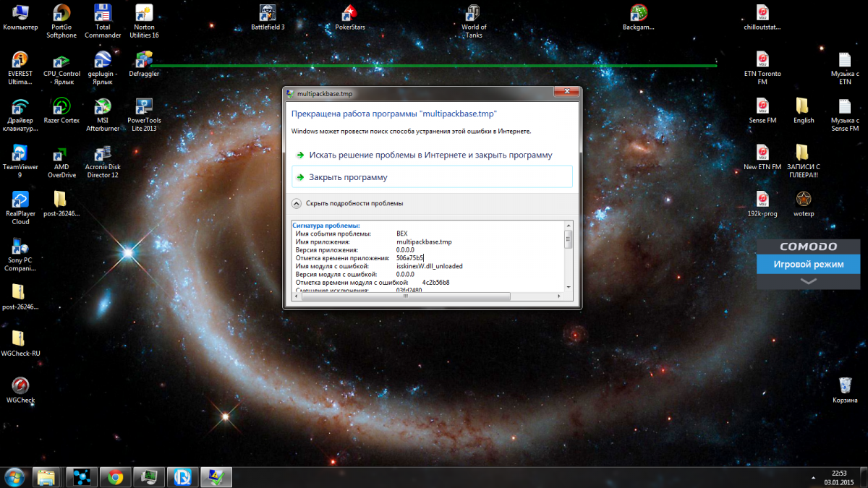
Task: Open the World of Tanks desktop icon
Action: (x=474, y=13)
